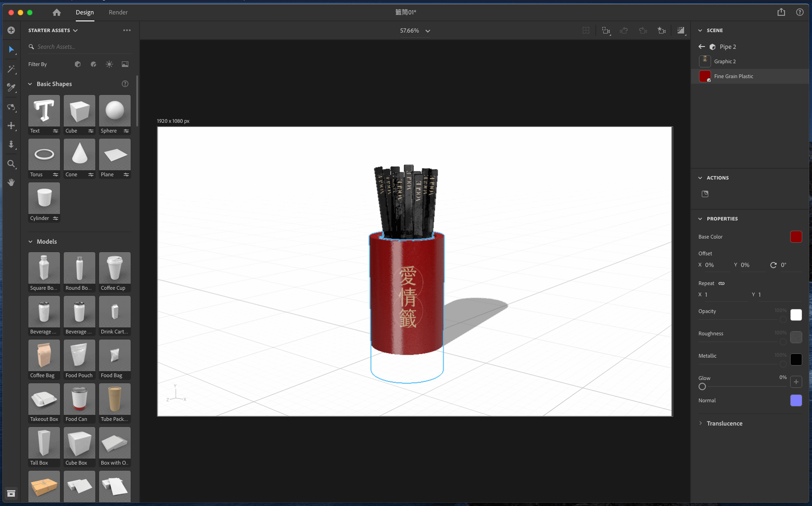812x506 pixels.
Task: Open the Starter Assets dropdown
Action: 53,30
